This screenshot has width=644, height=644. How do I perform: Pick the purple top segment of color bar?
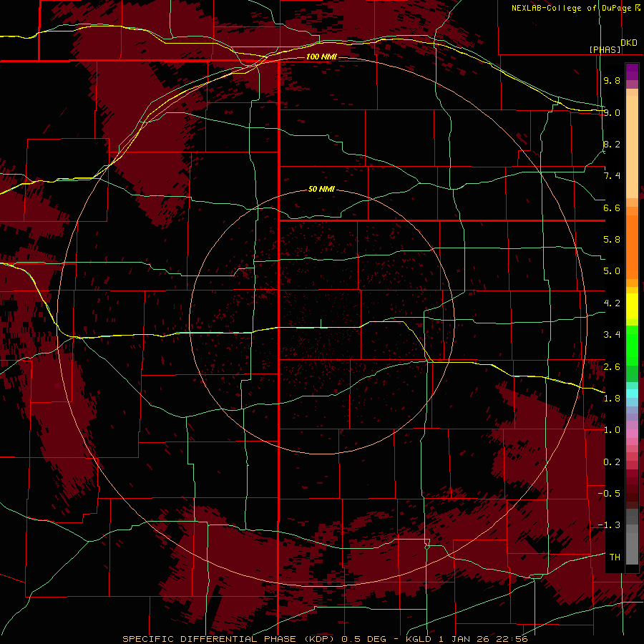coord(632,72)
